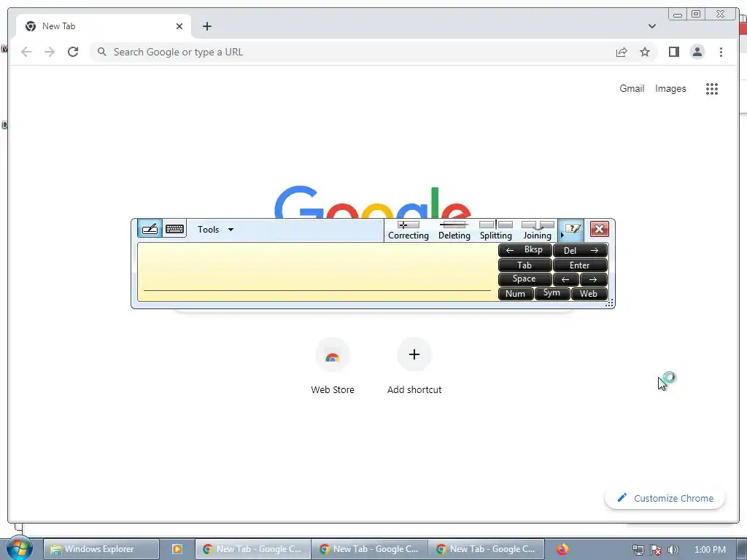Show the clock reading 1:00 PM
The image size is (747, 560).
point(710,550)
